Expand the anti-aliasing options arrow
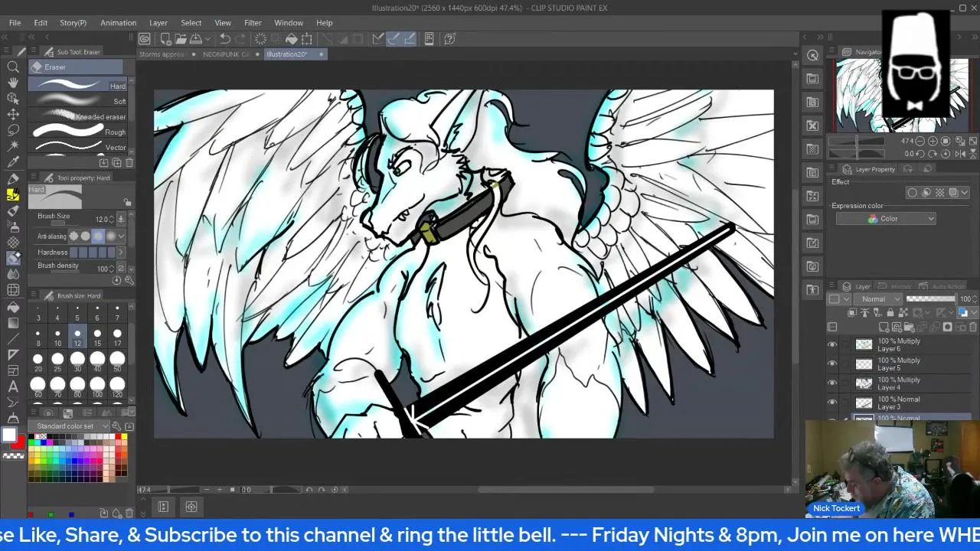The height and width of the screenshot is (551, 980). pos(122,236)
